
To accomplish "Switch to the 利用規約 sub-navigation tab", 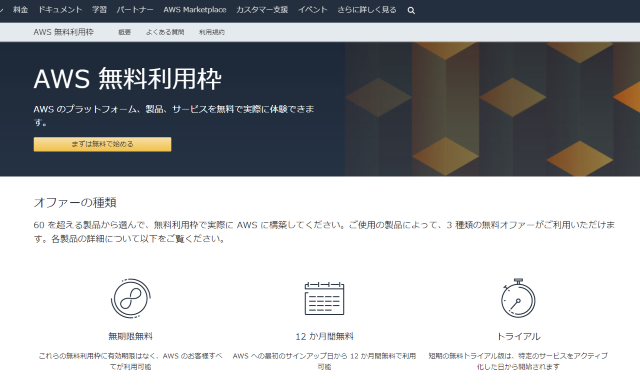I will 212,32.
